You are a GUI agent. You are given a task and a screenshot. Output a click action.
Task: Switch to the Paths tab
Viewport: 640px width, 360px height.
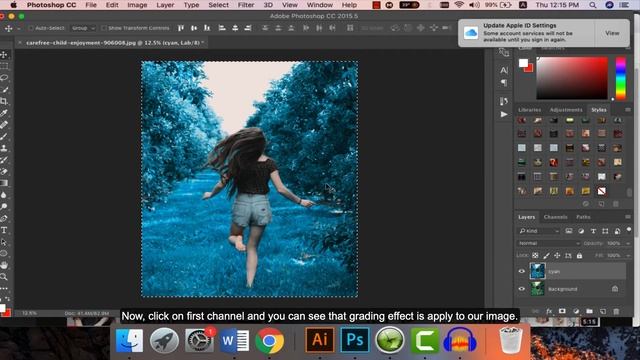pos(583,217)
